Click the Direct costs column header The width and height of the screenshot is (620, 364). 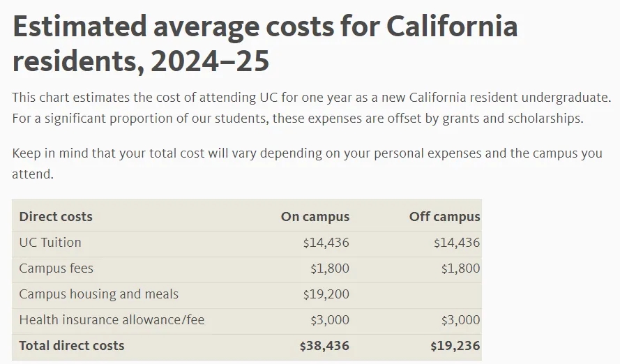click(x=56, y=216)
